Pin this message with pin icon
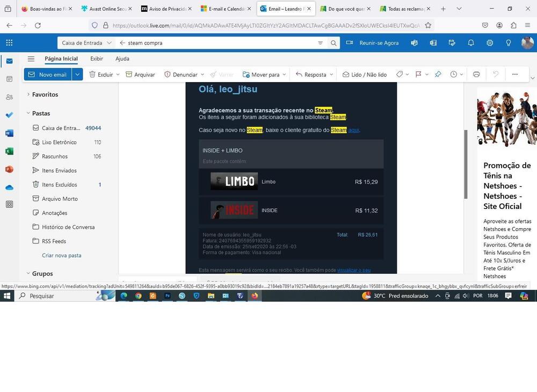Image resolution: width=537 pixels, height=392 pixels. click(x=438, y=75)
